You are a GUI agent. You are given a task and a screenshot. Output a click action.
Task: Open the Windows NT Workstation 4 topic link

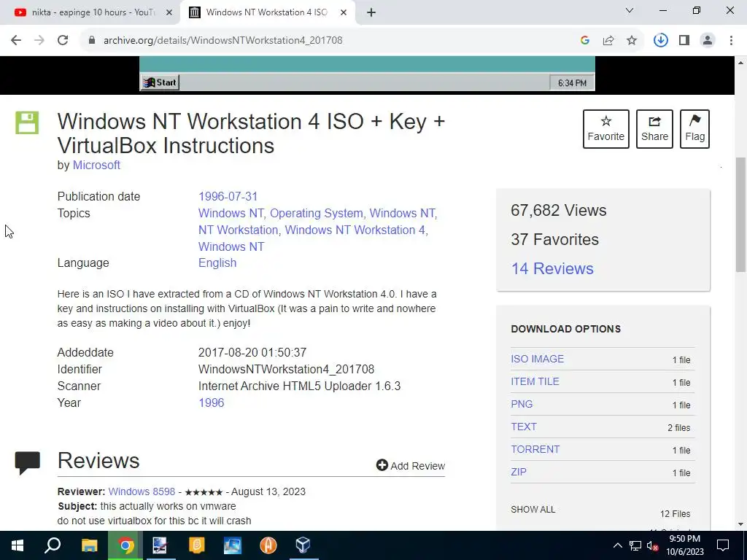[355, 230]
